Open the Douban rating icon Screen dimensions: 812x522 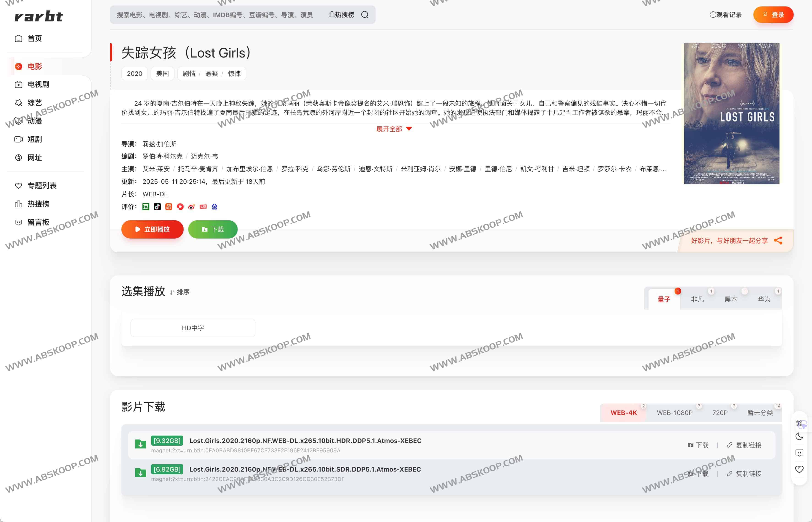click(146, 207)
